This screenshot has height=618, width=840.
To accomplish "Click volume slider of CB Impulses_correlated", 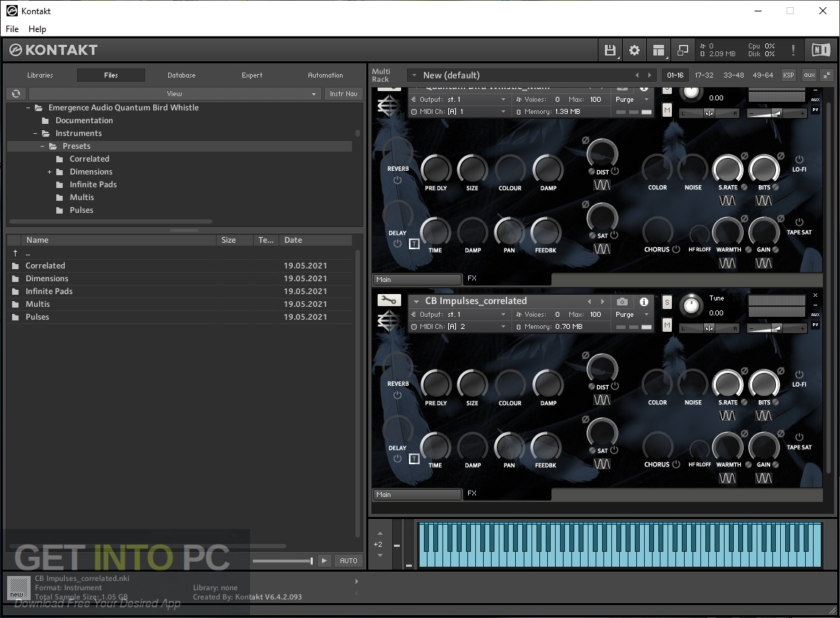I will [x=777, y=328].
